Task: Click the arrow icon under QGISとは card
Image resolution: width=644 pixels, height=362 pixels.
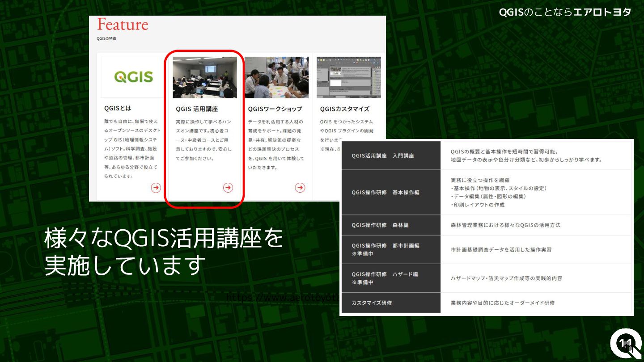Action: 156,188
